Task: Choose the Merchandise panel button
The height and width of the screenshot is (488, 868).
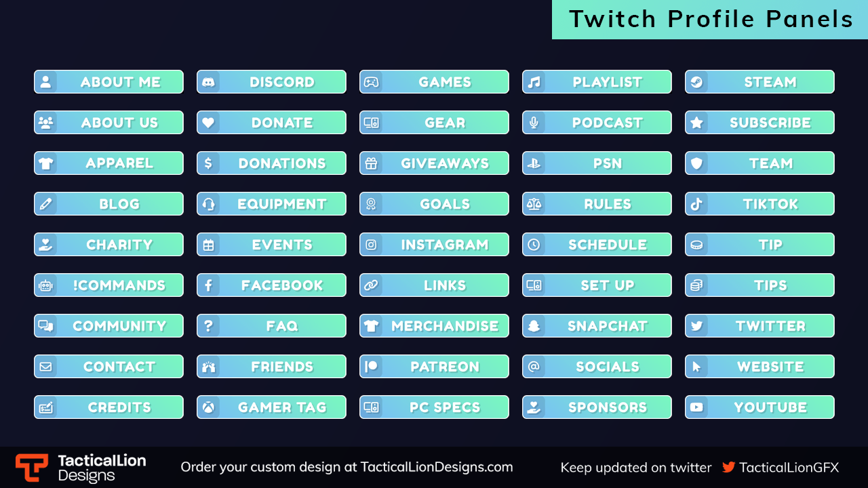Action: 434,326
